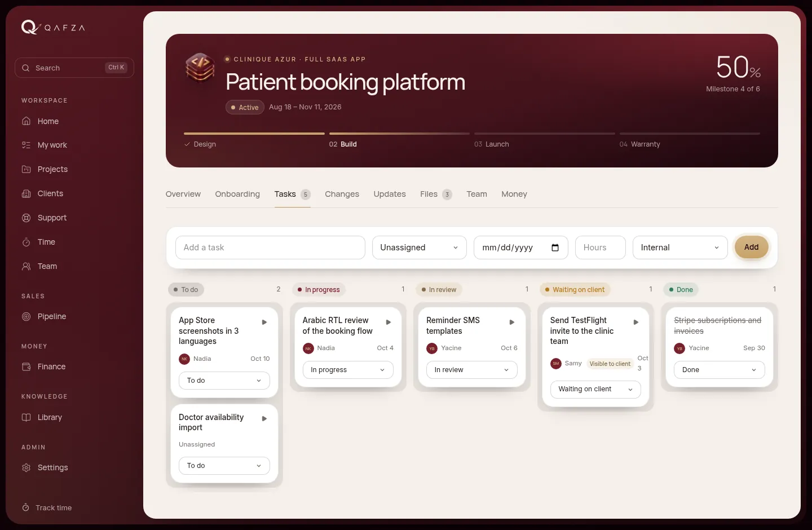The height and width of the screenshot is (530, 812).
Task: Open My work checklist icon
Action: pyautogui.click(x=26, y=145)
